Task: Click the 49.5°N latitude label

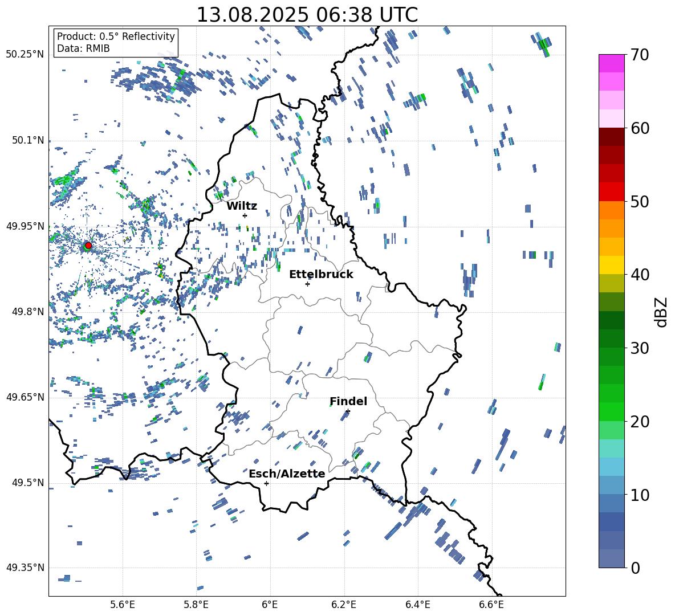Action: (x=27, y=482)
